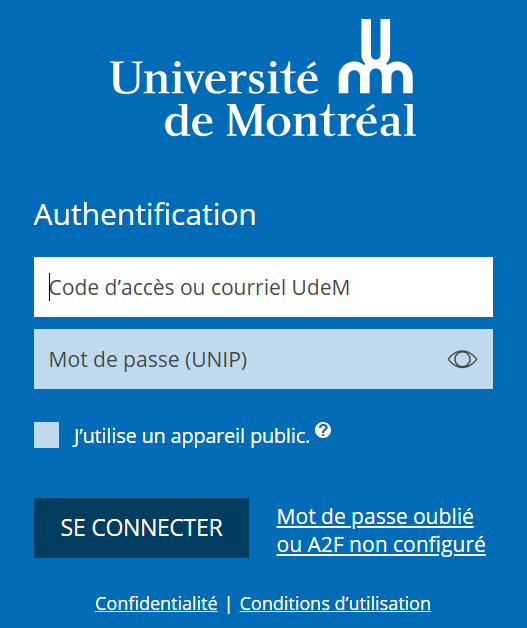Click the Université de Montréal tower emblem

[x=375, y=56]
